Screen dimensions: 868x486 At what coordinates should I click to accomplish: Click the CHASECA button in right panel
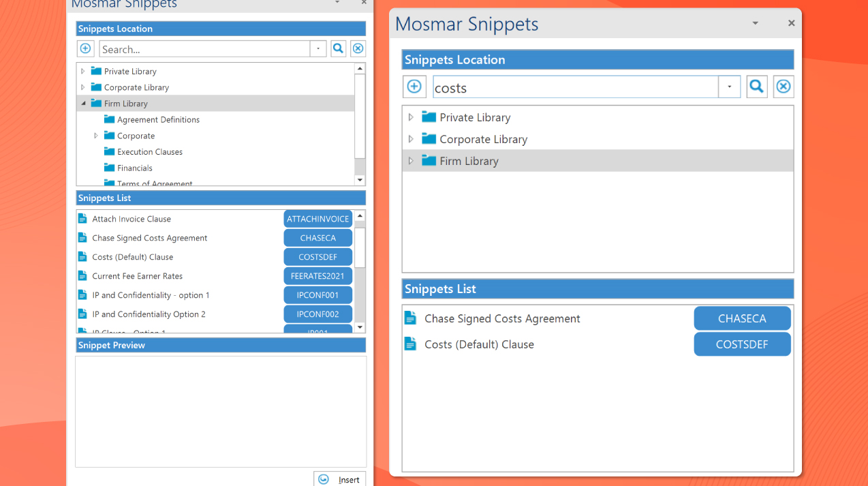[742, 318]
